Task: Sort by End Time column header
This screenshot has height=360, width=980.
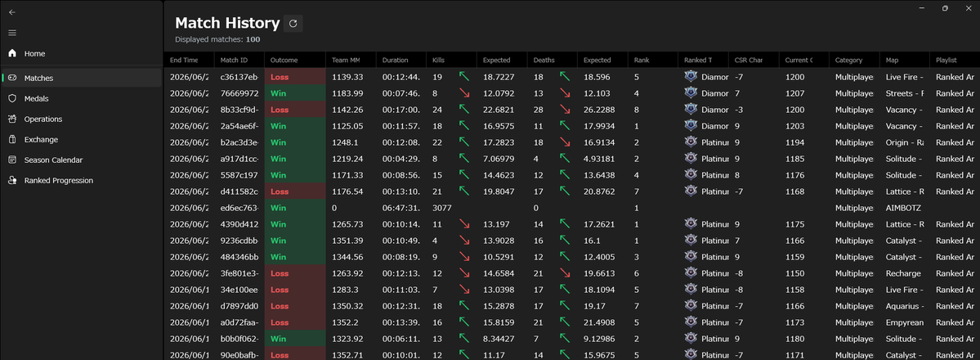Action: click(190, 60)
